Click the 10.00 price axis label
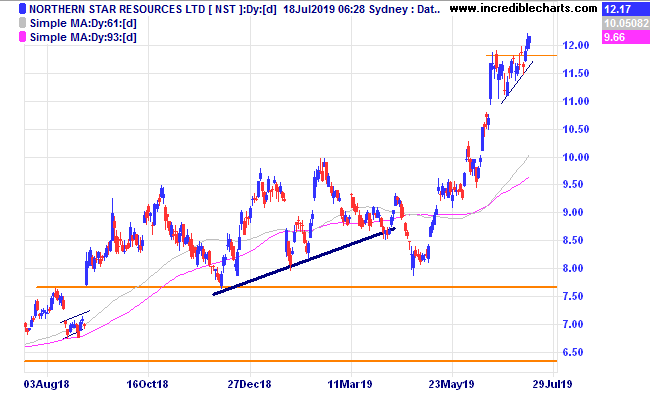The height and width of the screenshot is (395, 651). pyautogui.click(x=575, y=157)
